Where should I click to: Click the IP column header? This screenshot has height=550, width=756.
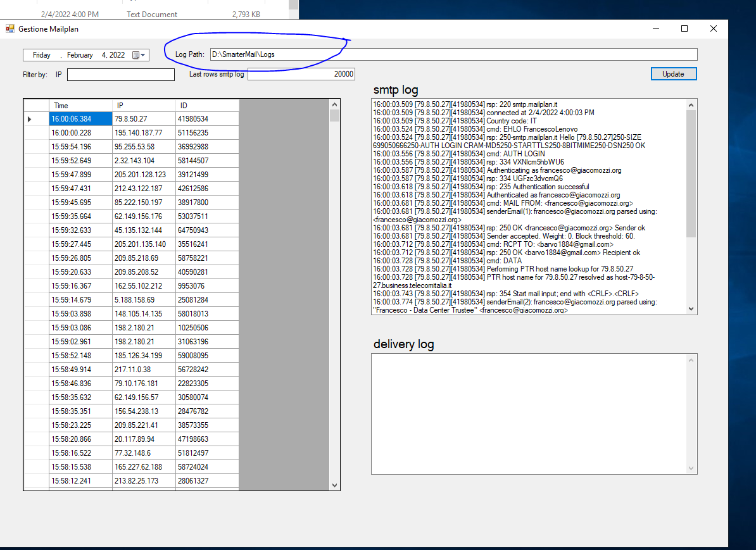click(x=144, y=106)
